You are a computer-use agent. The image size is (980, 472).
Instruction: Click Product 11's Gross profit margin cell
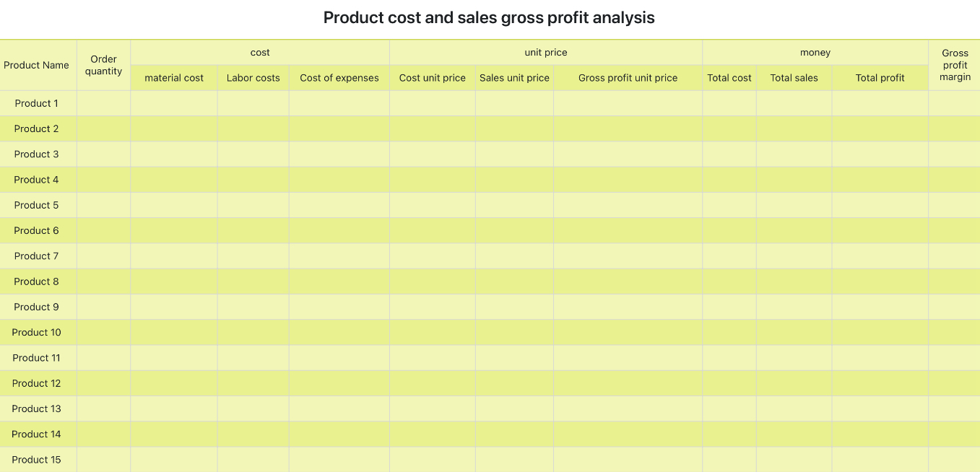[955, 358]
